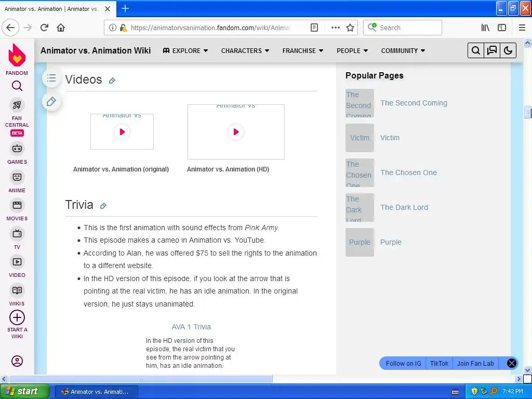532x399 pixels.
Task: Click the vertical scrollbar down arrow
Action: (x=528, y=370)
